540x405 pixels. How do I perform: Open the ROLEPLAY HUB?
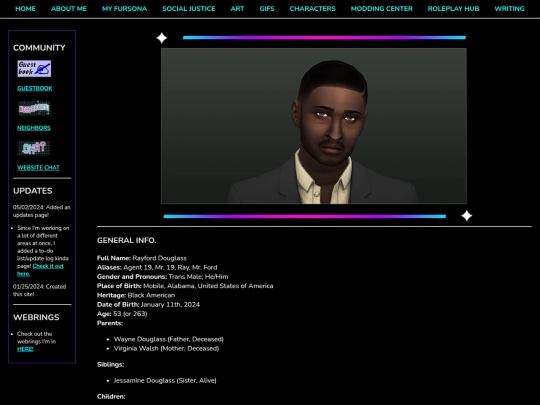pos(453,9)
